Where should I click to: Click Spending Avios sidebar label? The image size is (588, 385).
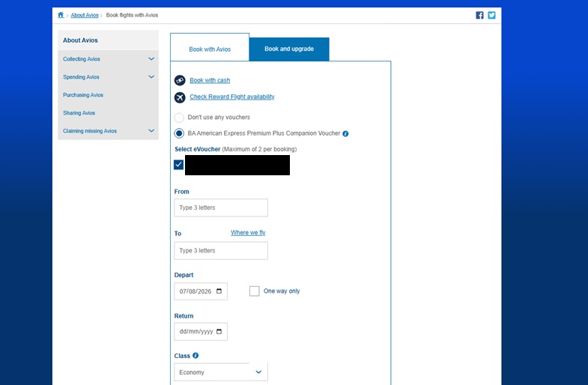tap(81, 77)
